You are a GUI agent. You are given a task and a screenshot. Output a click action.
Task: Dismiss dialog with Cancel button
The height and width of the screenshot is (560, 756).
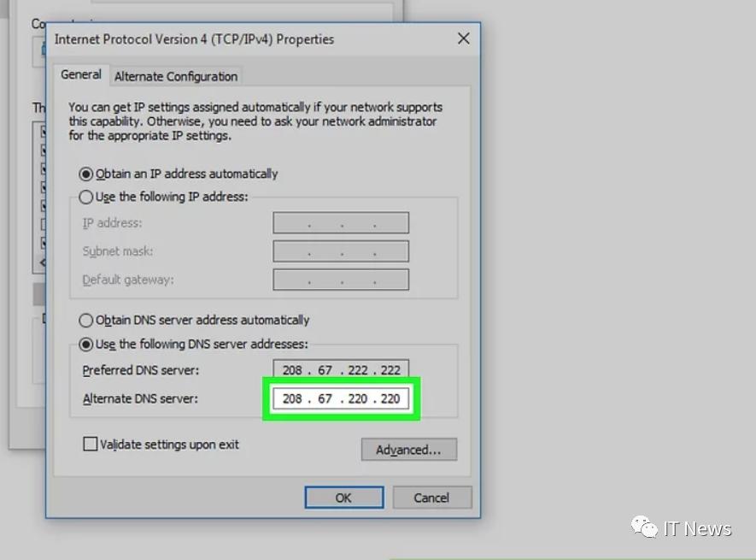pyautogui.click(x=432, y=498)
